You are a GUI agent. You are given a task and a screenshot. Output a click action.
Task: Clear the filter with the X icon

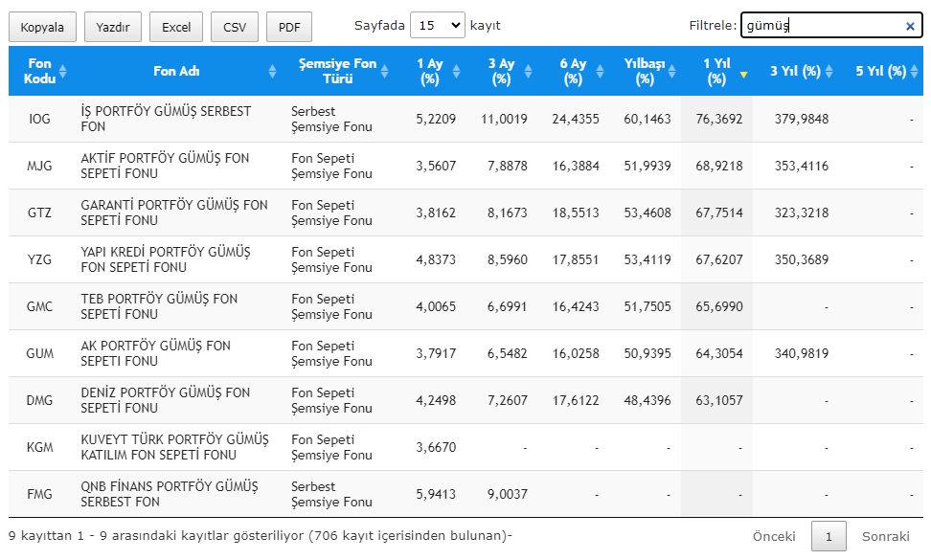(x=910, y=26)
